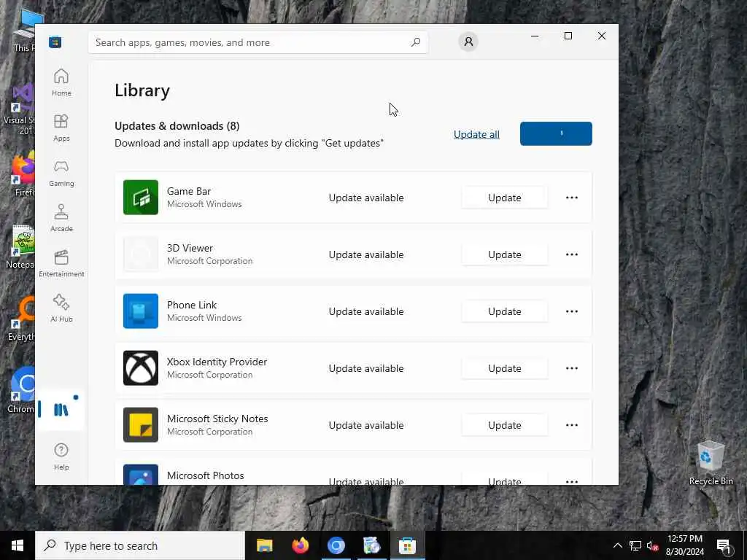The image size is (747, 560).
Task: Update the 3D Viewer app
Action: coord(505,254)
